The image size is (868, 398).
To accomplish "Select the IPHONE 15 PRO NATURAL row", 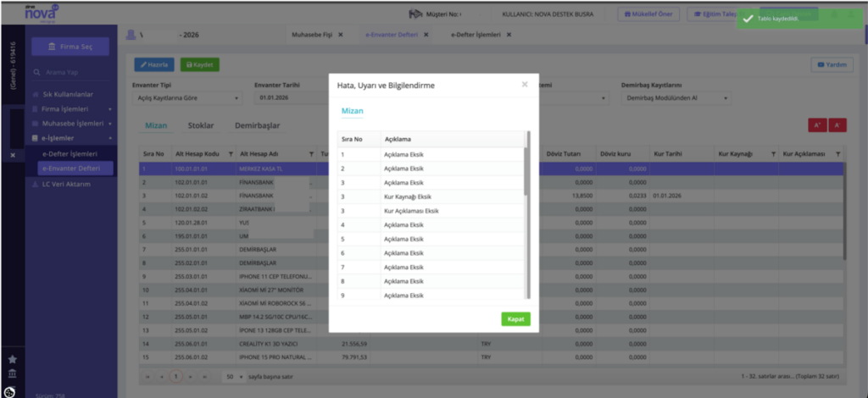I will click(492, 357).
